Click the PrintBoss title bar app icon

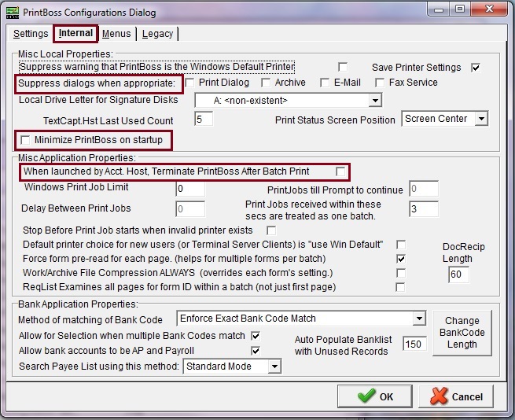pyautogui.click(x=13, y=13)
